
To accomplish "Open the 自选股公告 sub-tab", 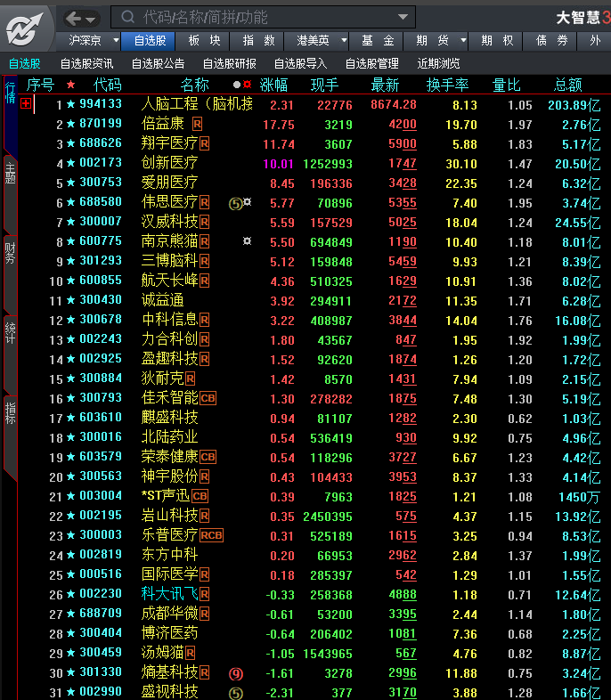I will (x=158, y=64).
